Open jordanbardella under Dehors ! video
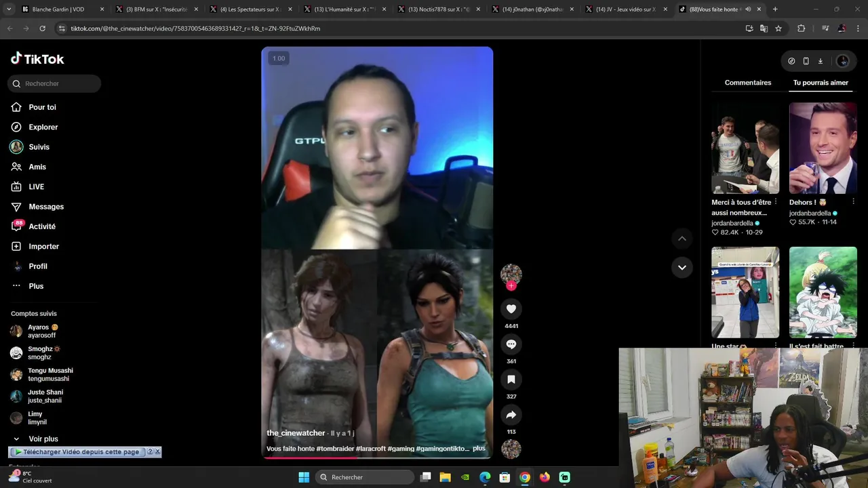Screen dimensions: 868x488 [810, 213]
